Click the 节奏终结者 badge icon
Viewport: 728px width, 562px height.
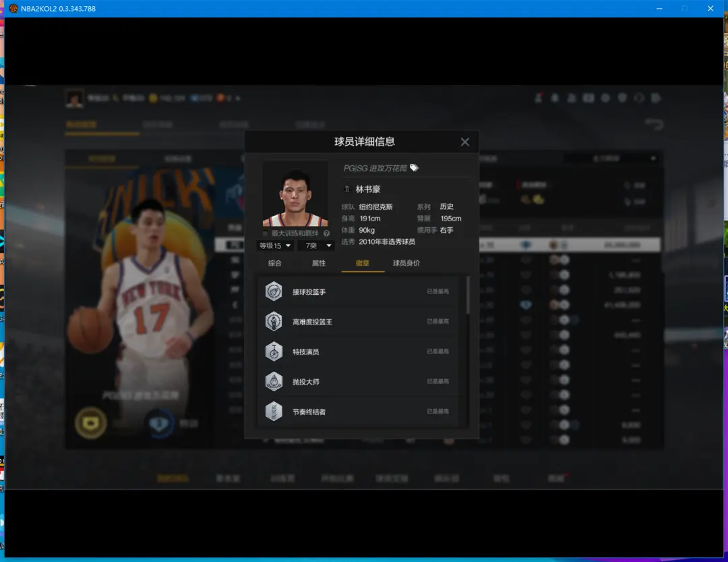click(274, 412)
